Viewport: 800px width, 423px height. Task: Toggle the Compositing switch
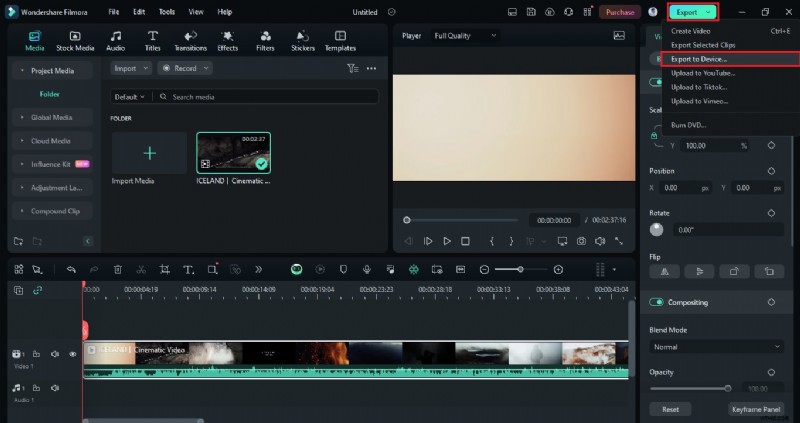[657, 302]
